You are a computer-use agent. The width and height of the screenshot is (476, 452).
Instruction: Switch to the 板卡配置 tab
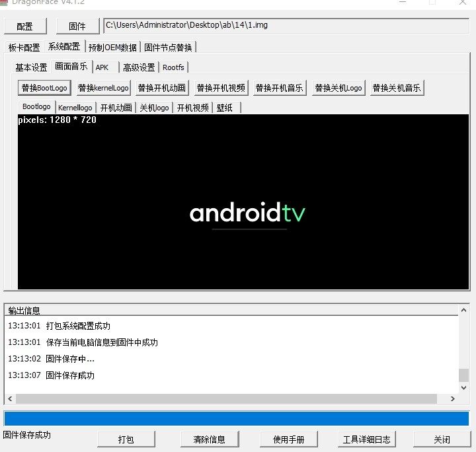click(x=24, y=48)
